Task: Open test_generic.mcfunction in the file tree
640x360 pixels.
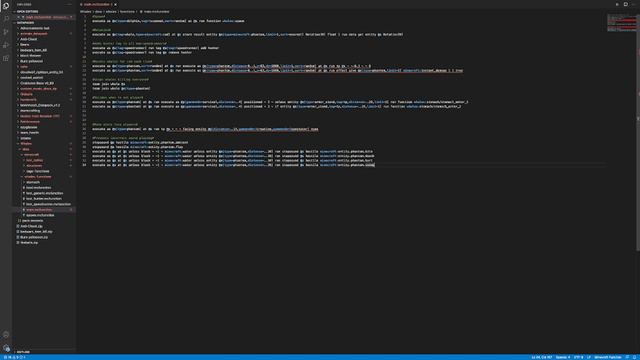Action: pos(44,193)
